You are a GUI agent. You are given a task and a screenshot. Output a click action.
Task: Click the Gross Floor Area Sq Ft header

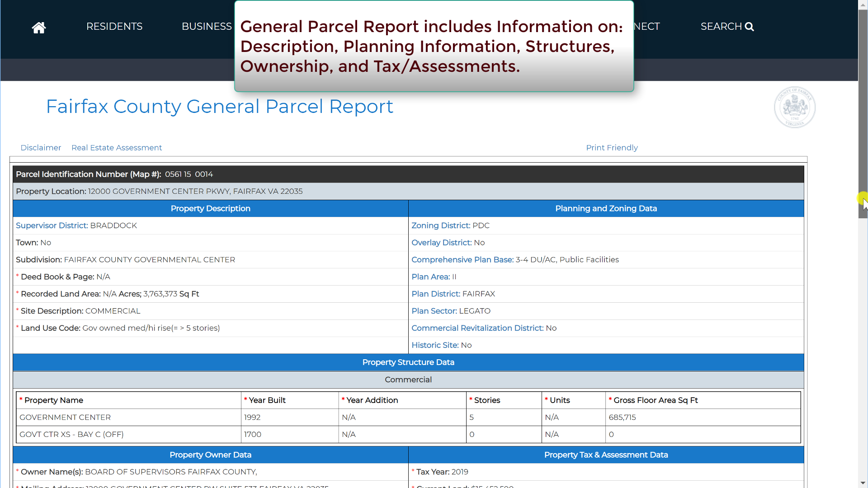click(x=703, y=400)
